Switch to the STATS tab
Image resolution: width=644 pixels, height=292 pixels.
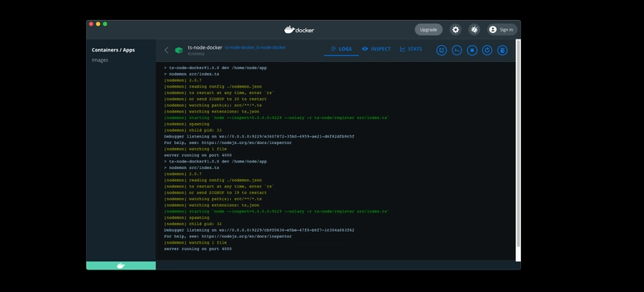pyautogui.click(x=411, y=49)
